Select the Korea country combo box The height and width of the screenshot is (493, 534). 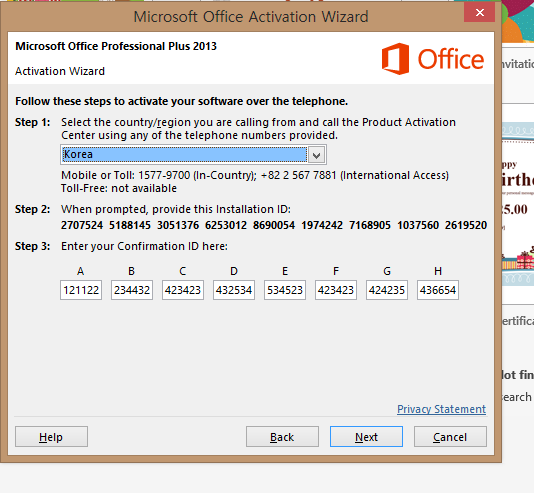193,155
